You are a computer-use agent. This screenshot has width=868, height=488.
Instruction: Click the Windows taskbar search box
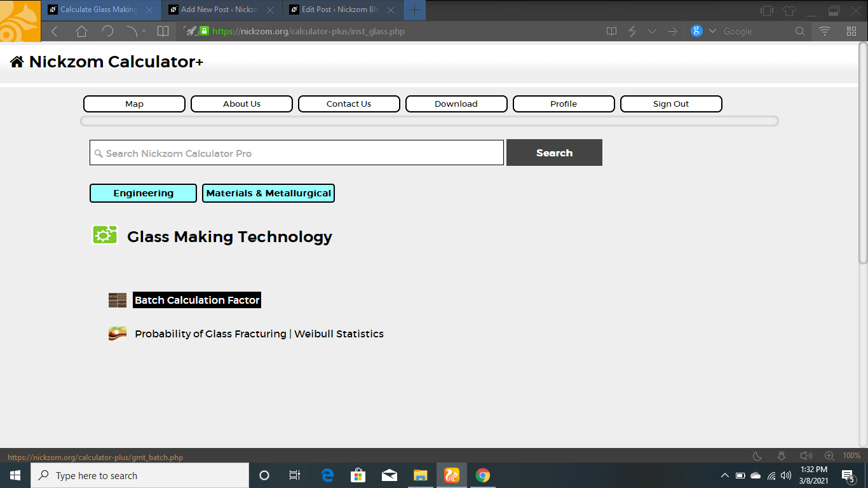point(140,475)
